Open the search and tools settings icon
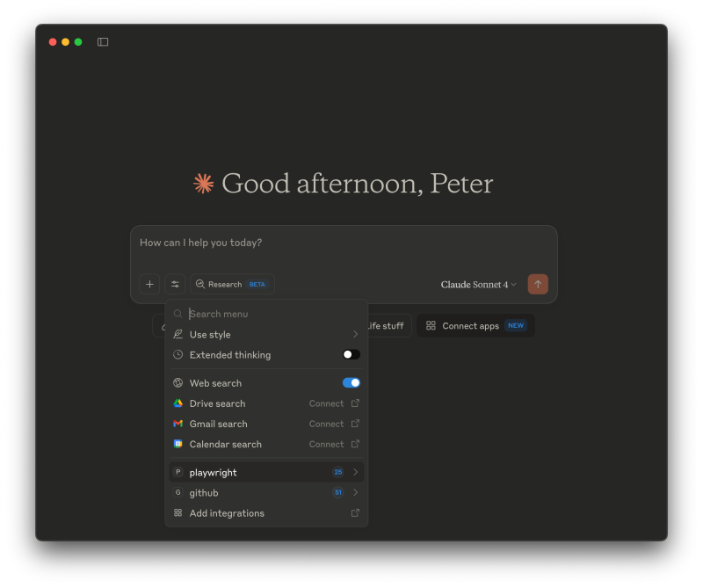 click(175, 285)
